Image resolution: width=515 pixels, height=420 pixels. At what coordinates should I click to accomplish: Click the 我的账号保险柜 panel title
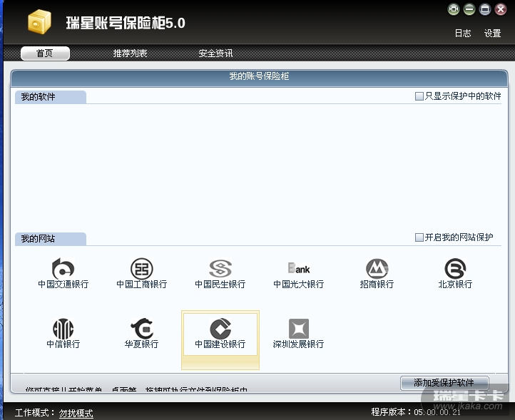coord(259,76)
